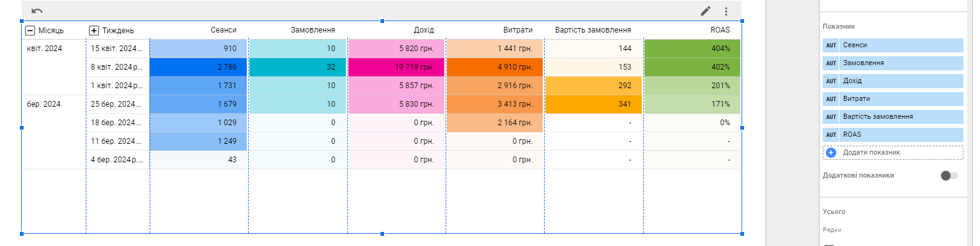Viewport: 980px width, 246px height.
Task: Click the AUT aggregation icon for Сеанси
Action: pyautogui.click(x=831, y=45)
